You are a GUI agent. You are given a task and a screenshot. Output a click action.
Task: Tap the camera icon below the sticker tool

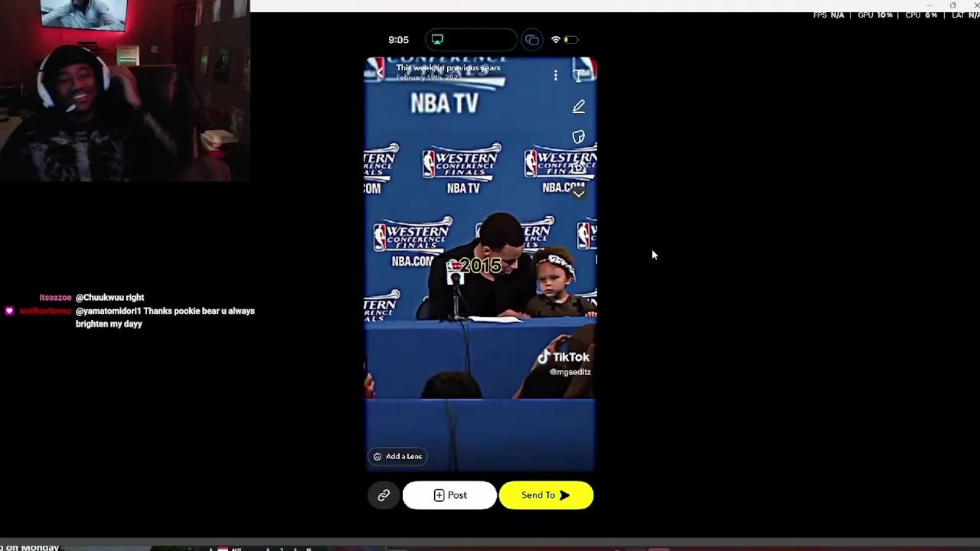(580, 167)
